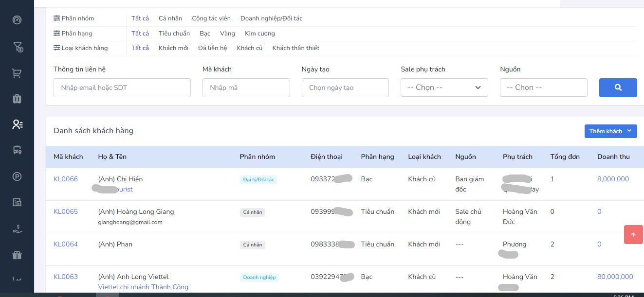Image resolution: width=644 pixels, height=297 pixels.
Task: Open the dashboard speedometer icon in sidebar
Action: 17,20
